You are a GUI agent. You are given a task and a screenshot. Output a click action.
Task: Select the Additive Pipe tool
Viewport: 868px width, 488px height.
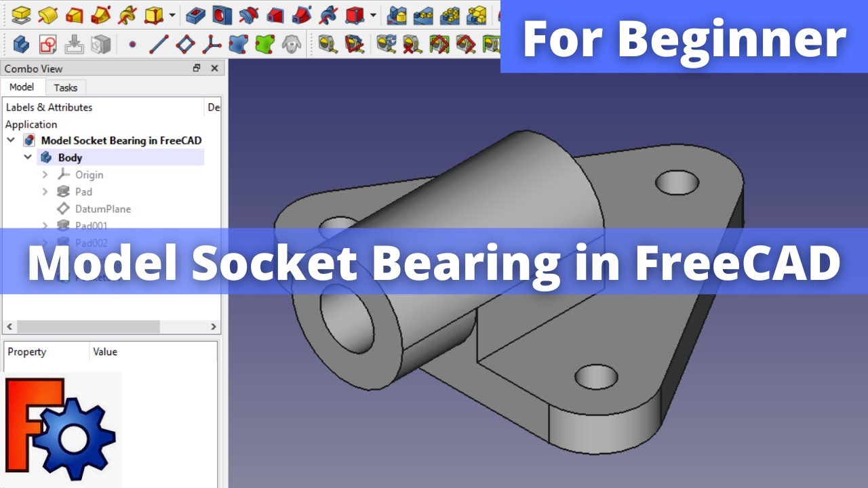click(x=100, y=14)
